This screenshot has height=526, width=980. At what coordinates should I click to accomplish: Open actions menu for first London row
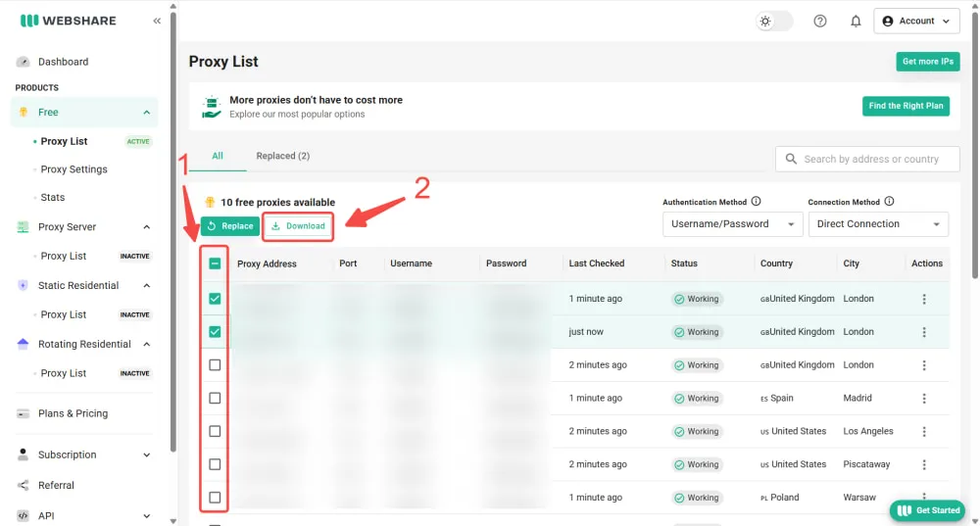point(924,299)
